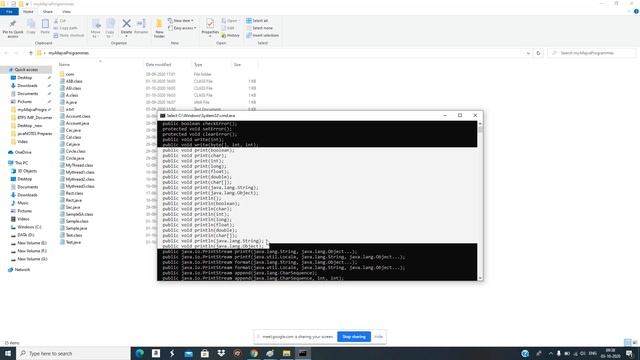Sort files by the Type column
The height and width of the screenshot is (360, 640).
[x=198, y=64]
